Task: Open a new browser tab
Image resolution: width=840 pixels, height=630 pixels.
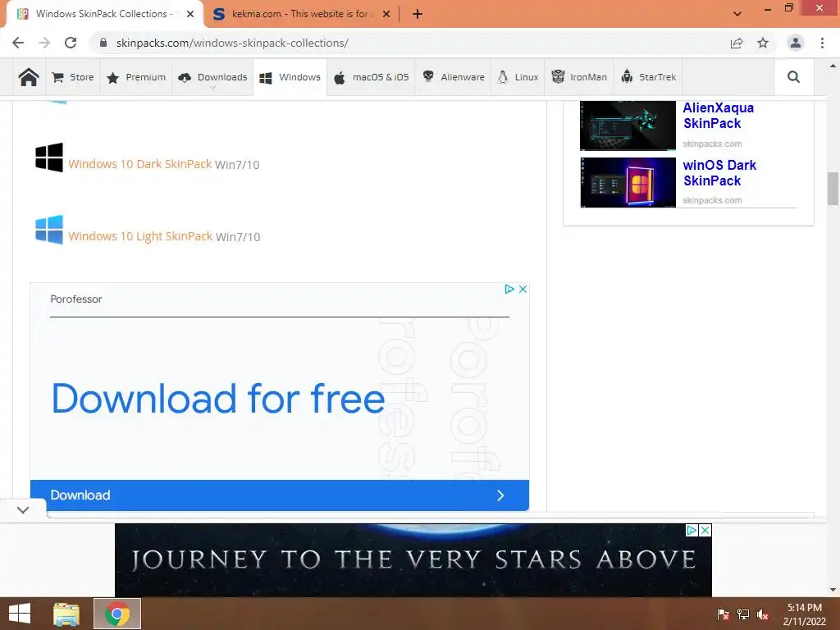Action: click(x=418, y=14)
